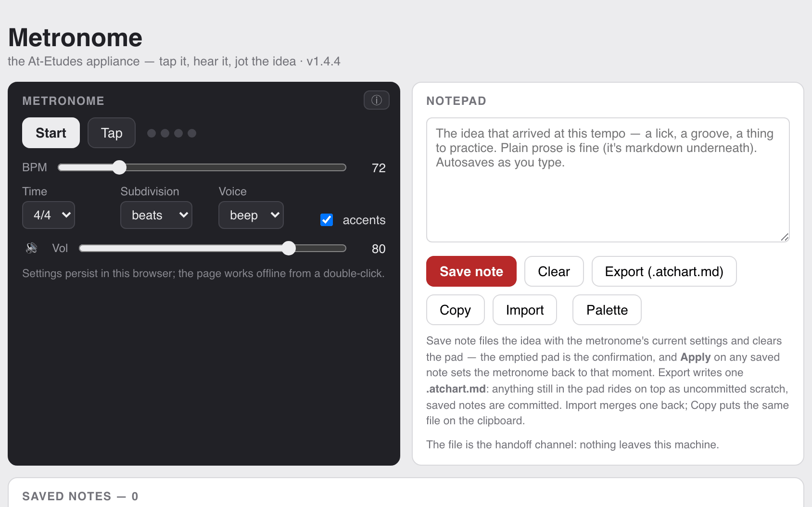Click "The file is the handoff channel" text

pyautogui.click(x=572, y=444)
